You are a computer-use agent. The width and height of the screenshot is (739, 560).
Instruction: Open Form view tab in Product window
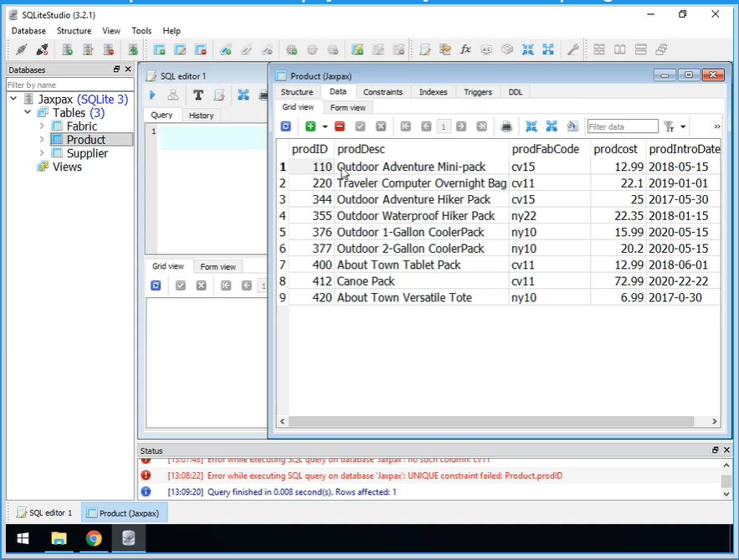(x=348, y=107)
